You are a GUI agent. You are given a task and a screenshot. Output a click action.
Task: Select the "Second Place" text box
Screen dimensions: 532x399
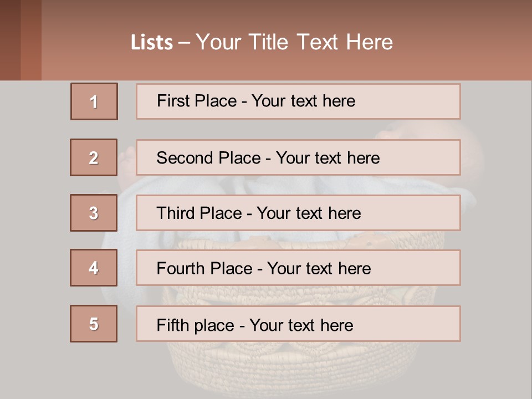pos(298,157)
